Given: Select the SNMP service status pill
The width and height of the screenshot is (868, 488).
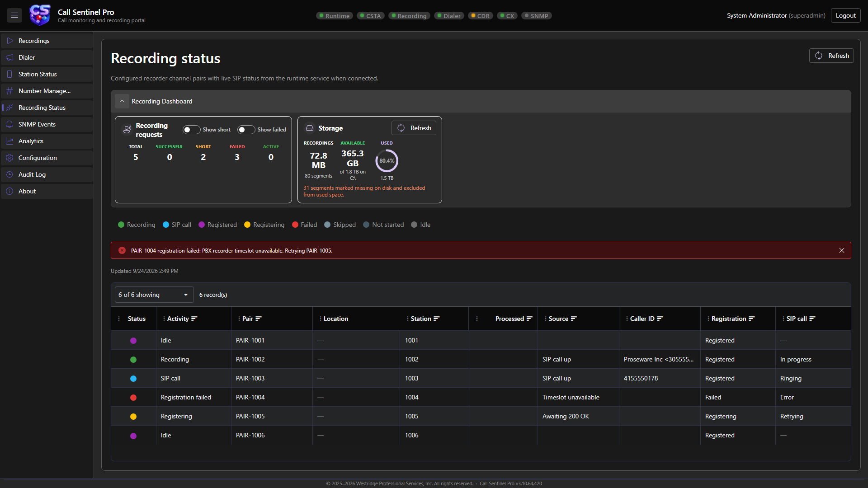Looking at the screenshot, I should pyautogui.click(x=536, y=16).
